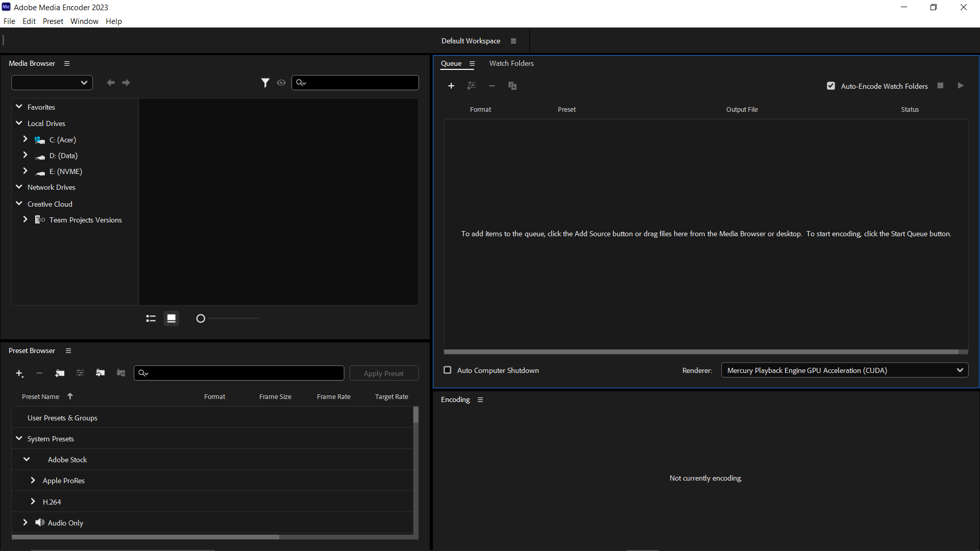This screenshot has width=980, height=551.
Task: Click the Add Source button in Queue
Action: 451,86
